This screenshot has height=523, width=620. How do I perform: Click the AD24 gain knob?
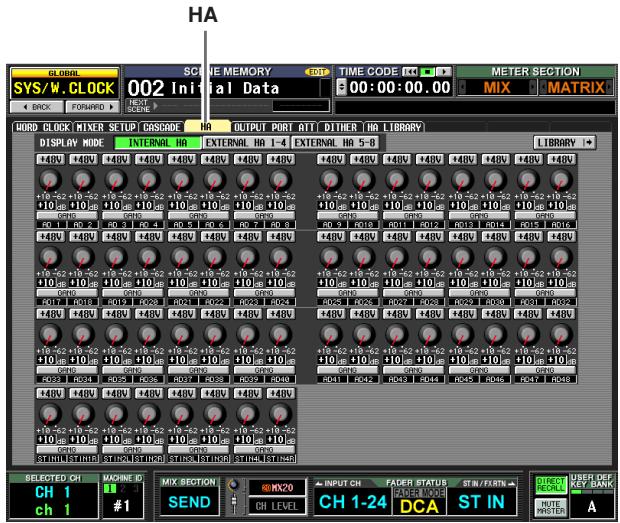(x=281, y=257)
